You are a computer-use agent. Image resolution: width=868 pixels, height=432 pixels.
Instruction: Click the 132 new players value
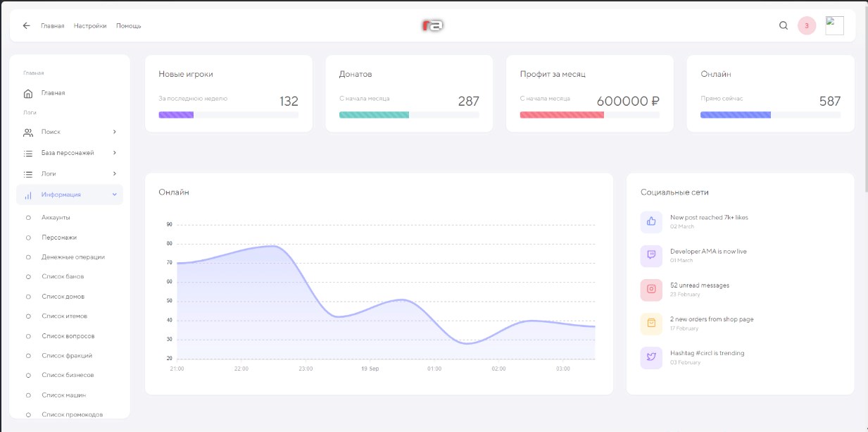pos(289,101)
